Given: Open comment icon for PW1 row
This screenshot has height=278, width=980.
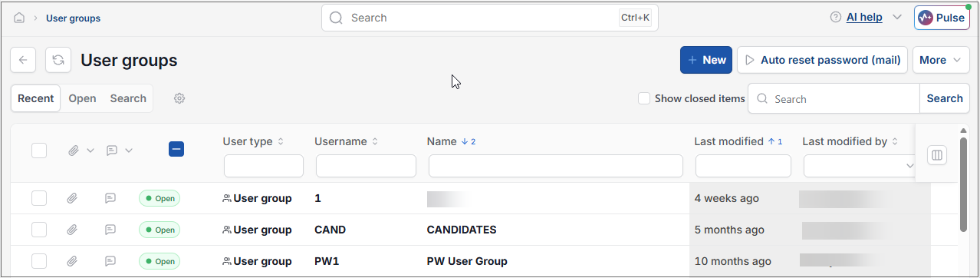Looking at the screenshot, I should (110, 261).
